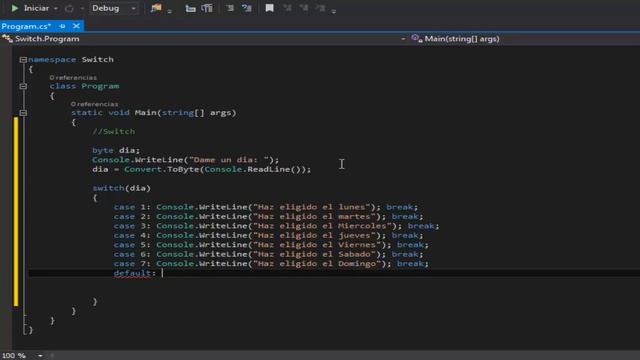
Task: Click the case 7 Domingo line
Action: [271, 263]
